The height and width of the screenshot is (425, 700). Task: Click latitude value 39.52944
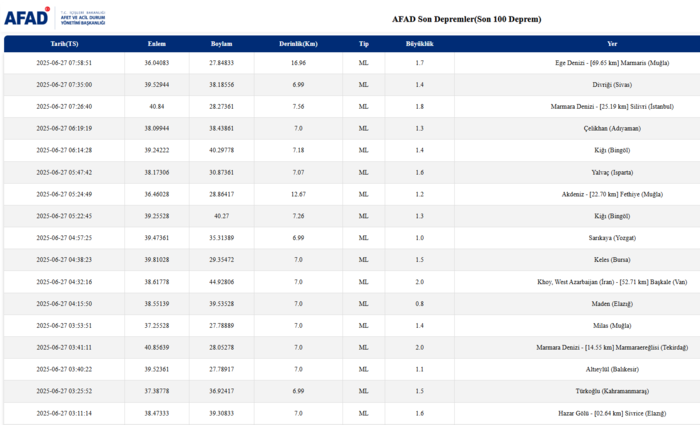tap(157, 85)
